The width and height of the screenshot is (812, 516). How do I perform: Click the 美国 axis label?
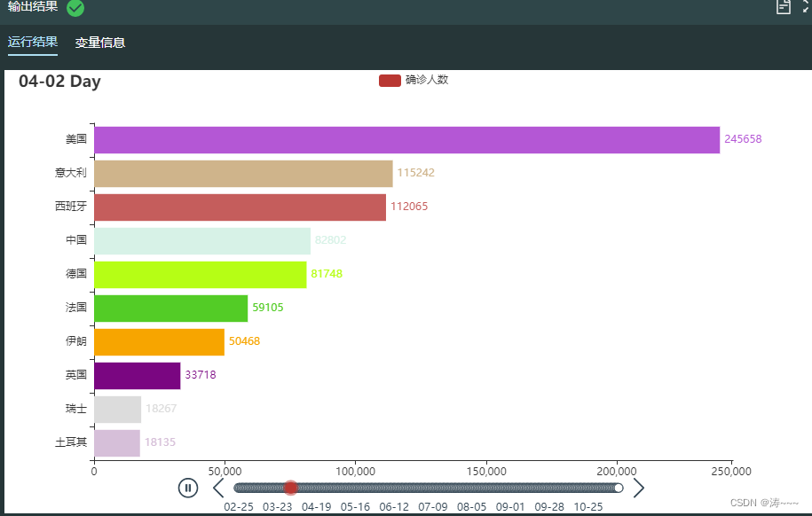[x=76, y=139]
